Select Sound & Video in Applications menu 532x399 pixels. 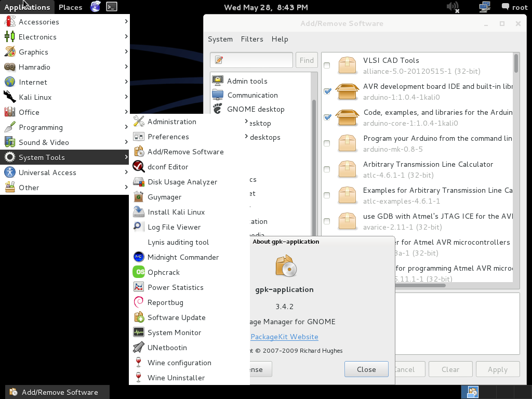(65, 142)
